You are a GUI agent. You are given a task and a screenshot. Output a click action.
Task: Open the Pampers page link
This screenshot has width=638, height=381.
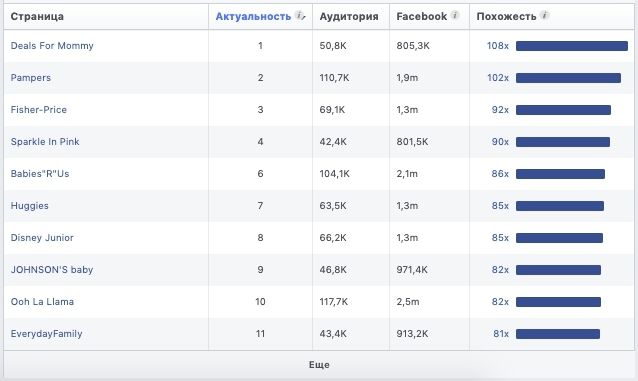coord(31,78)
